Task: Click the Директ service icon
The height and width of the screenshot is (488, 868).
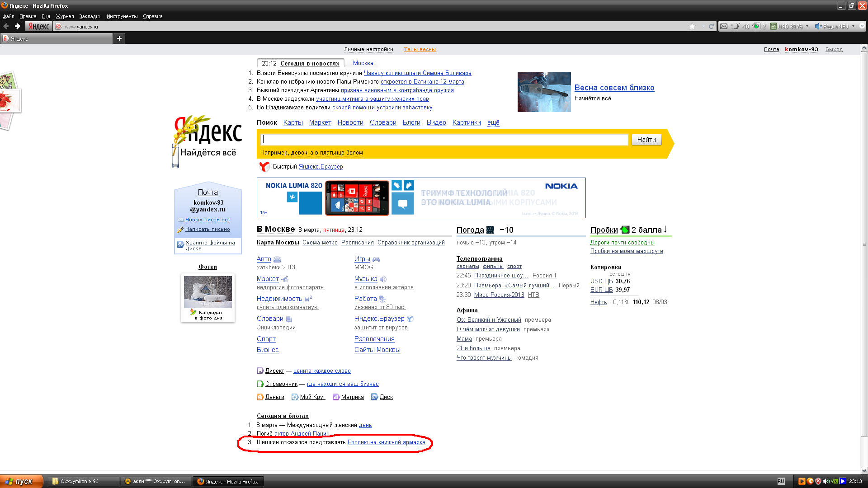Action: coord(260,371)
